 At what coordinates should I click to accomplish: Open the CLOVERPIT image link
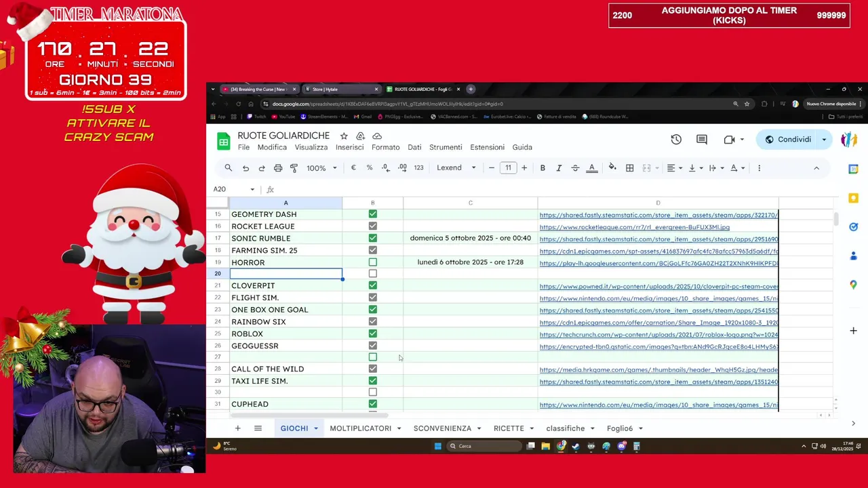pos(658,287)
